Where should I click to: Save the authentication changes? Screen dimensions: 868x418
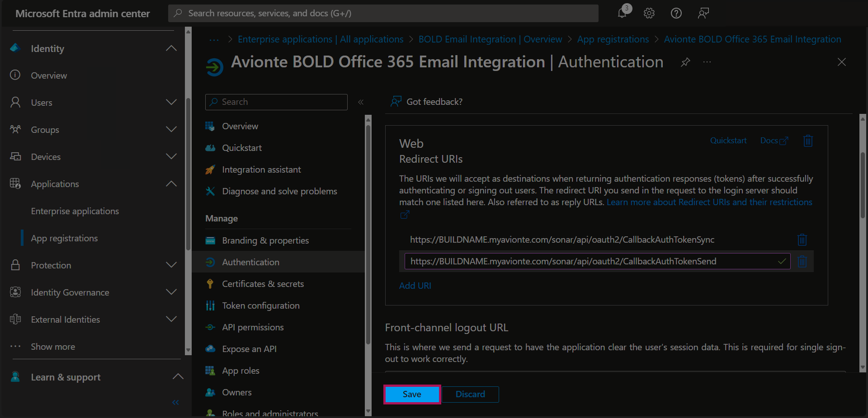tap(412, 394)
